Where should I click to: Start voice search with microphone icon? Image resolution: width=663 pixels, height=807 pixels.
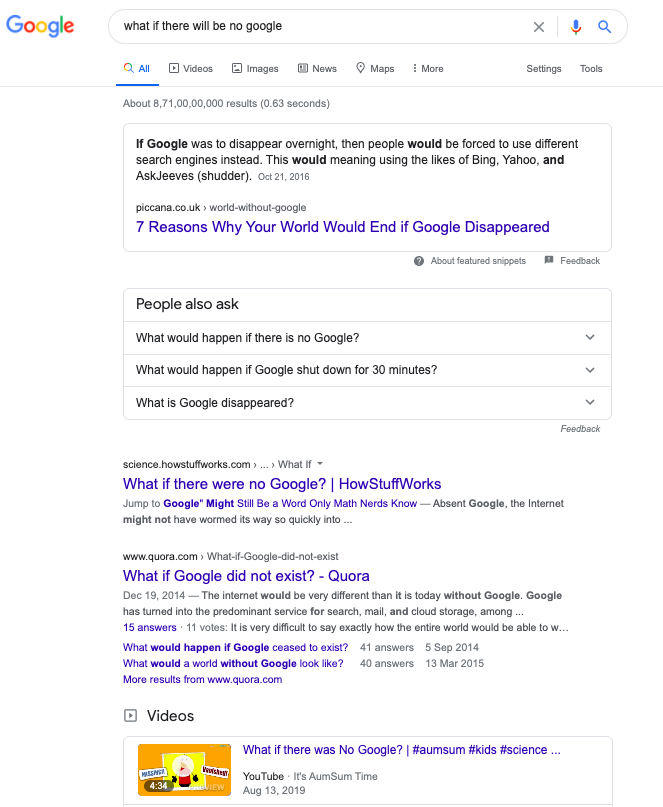[575, 27]
